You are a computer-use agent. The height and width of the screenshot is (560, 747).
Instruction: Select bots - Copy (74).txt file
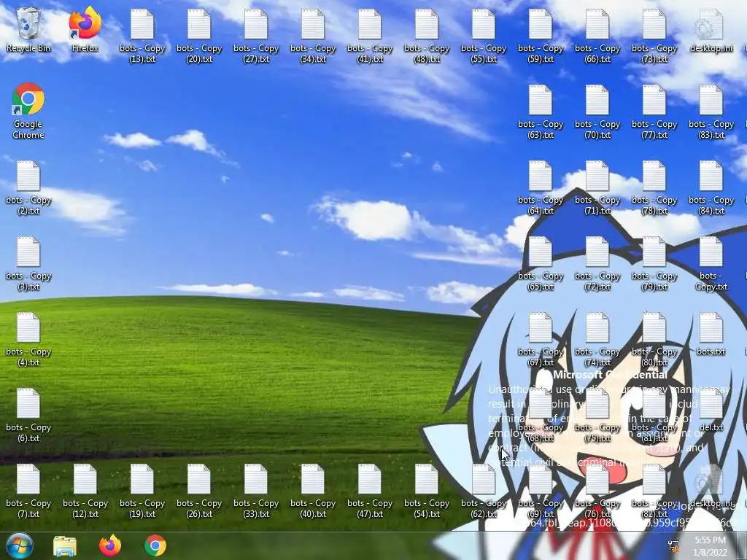click(x=597, y=339)
